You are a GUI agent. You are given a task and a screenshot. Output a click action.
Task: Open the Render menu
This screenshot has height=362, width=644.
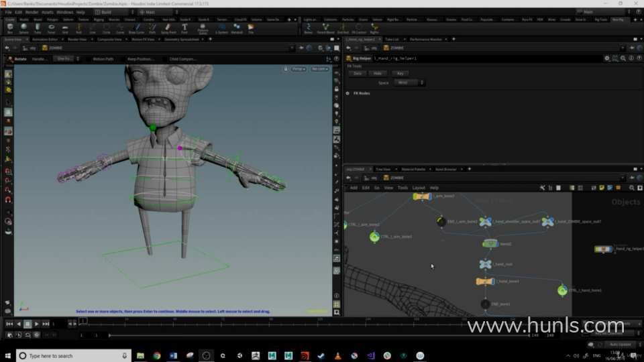point(32,12)
